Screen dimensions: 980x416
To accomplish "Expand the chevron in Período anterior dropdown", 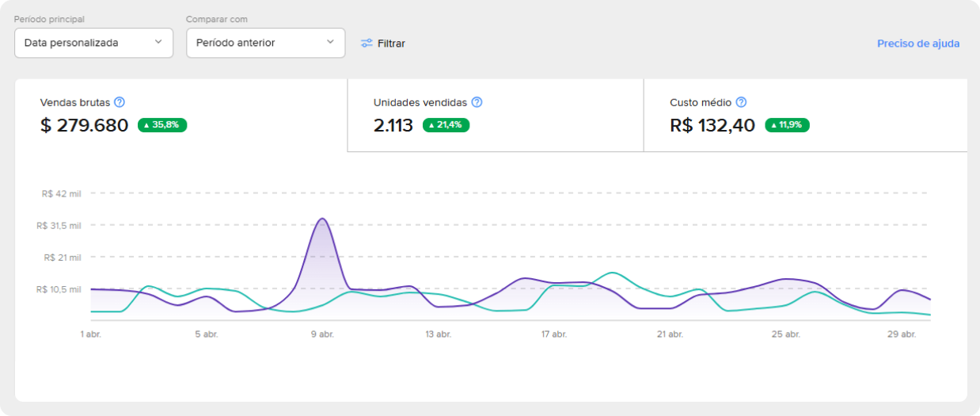I will (330, 42).
